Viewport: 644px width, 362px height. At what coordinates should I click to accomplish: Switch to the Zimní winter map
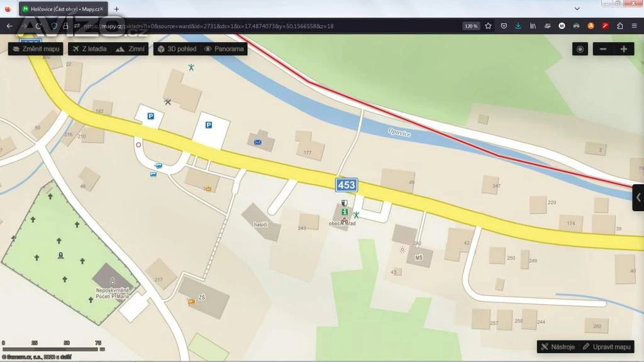tap(130, 49)
